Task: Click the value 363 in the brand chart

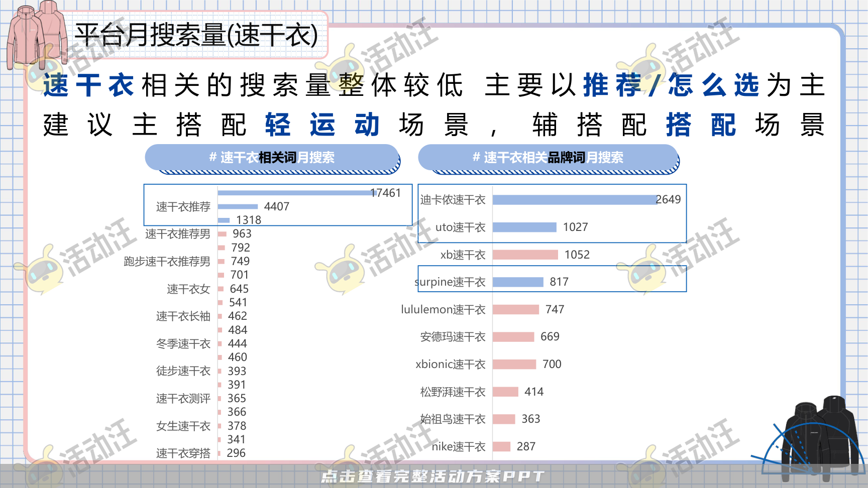Action: [531, 419]
